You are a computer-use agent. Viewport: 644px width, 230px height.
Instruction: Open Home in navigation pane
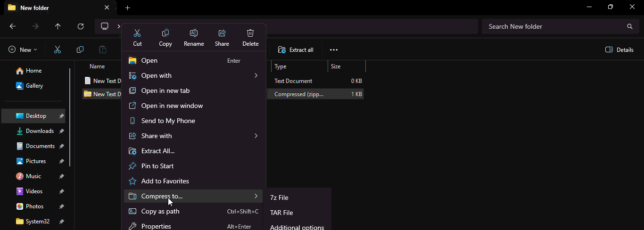[29, 71]
